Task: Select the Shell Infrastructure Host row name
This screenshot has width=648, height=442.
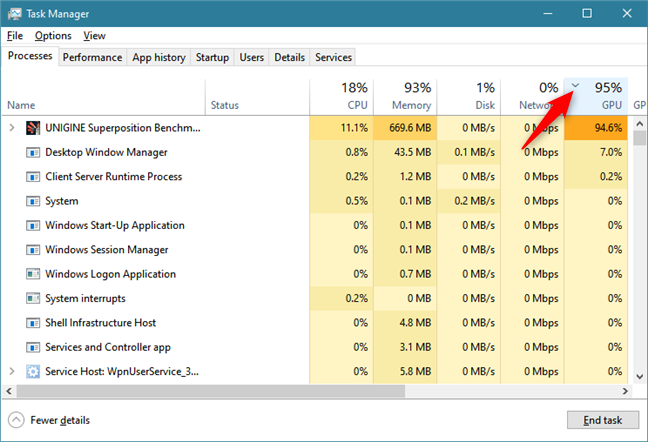Action: click(100, 323)
